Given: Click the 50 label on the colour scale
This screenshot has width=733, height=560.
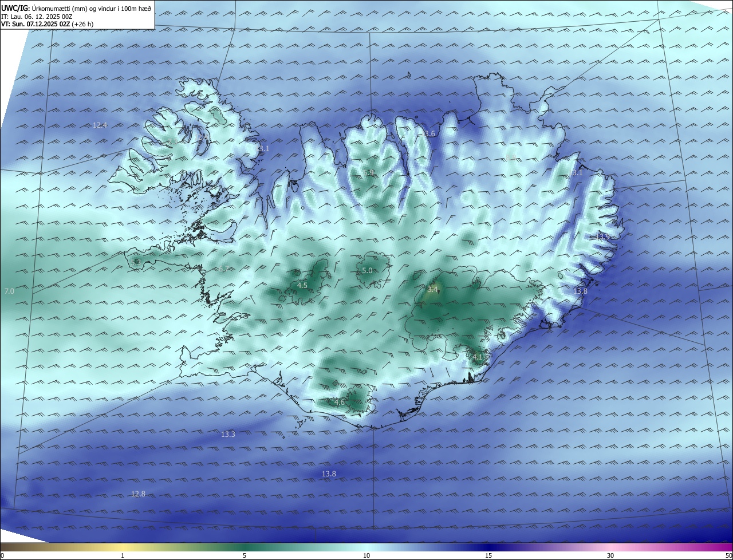Looking at the screenshot, I should (728, 555).
